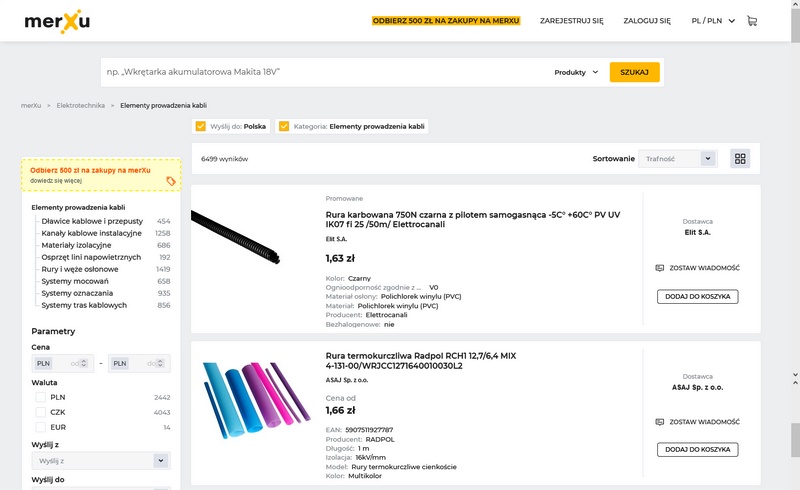Click 'Odbierz 500 zł na zakupy na merXu' banner
The height and width of the screenshot is (490, 800).
pyautogui.click(x=101, y=175)
